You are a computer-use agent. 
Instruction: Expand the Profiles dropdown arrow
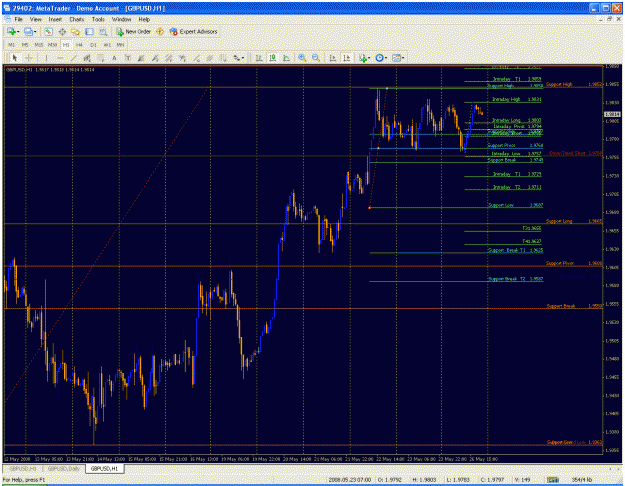(35, 32)
